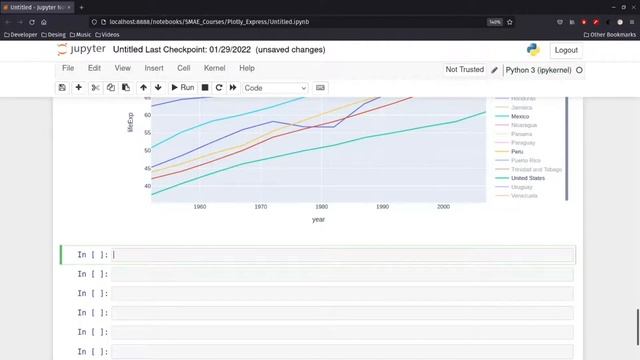The height and width of the screenshot is (360, 640).
Task: Click the Jupyter logo
Action: tap(82, 49)
